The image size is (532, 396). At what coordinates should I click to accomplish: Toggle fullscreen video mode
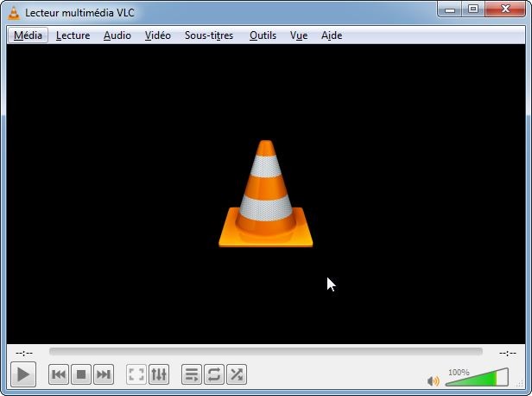point(136,374)
